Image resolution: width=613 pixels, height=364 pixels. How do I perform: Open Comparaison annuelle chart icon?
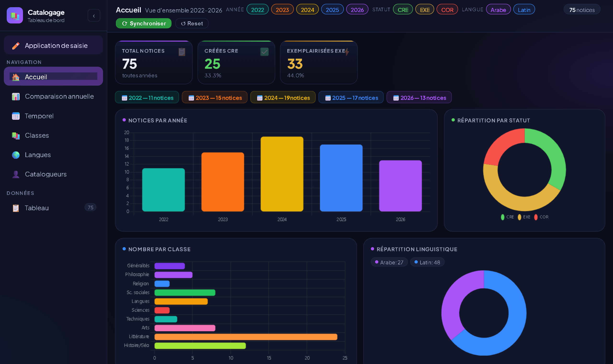(16, 97)
